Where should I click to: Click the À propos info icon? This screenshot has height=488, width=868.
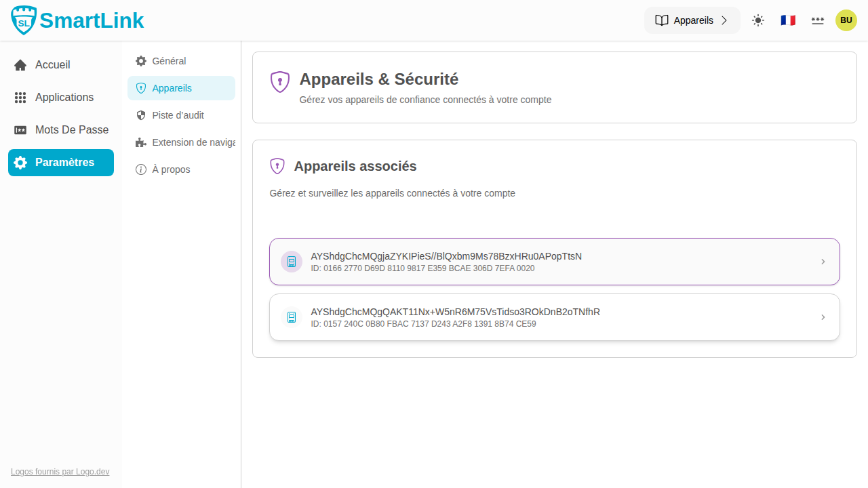click(140, 169)
